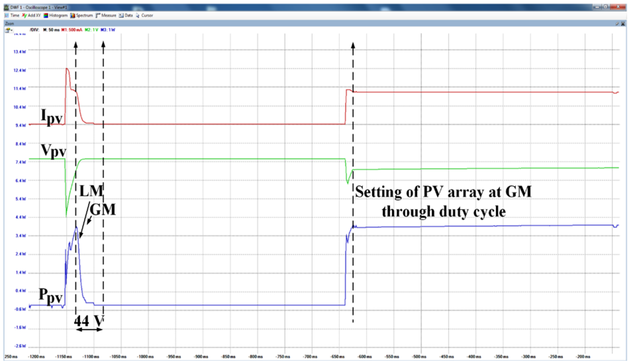Show the Data table view
Image resolution: width=631 pixels, height=364 pixels.
click(126, 15)
